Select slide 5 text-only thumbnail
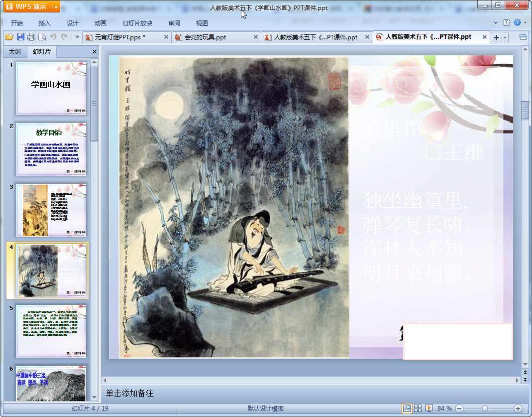The image size is (532, 417). [x=51, y=331]
